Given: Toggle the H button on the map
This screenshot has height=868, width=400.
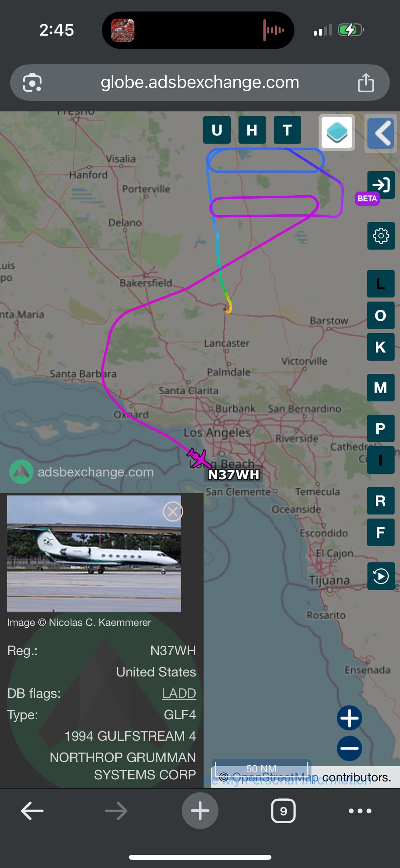Looking at the screenshot, I should pyautogui.click(x=252, y=130).
